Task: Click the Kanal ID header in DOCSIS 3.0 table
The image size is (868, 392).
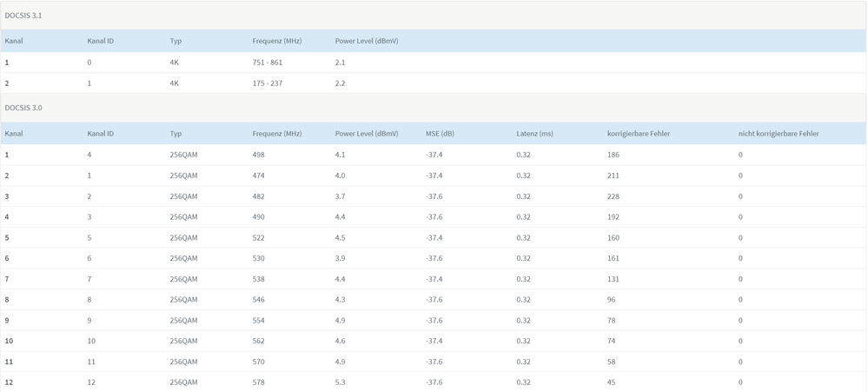Action: coord(101,134)
